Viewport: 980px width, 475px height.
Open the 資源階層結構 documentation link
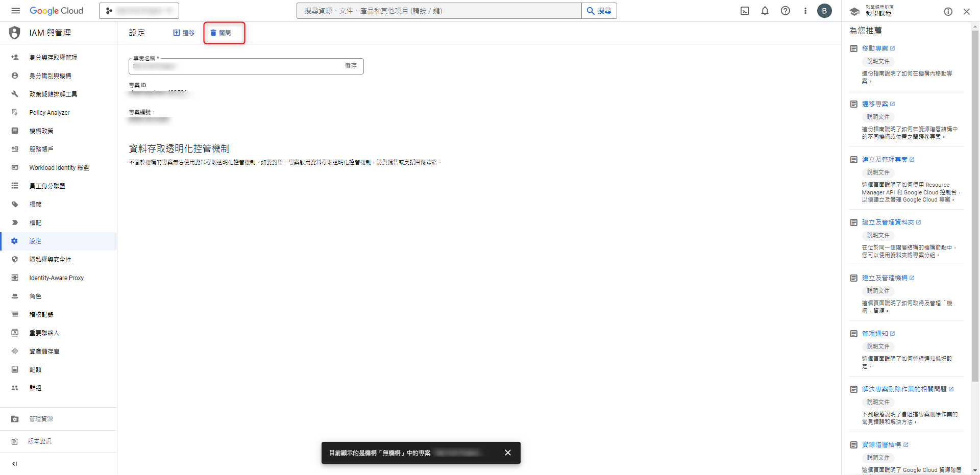point(885,445)
